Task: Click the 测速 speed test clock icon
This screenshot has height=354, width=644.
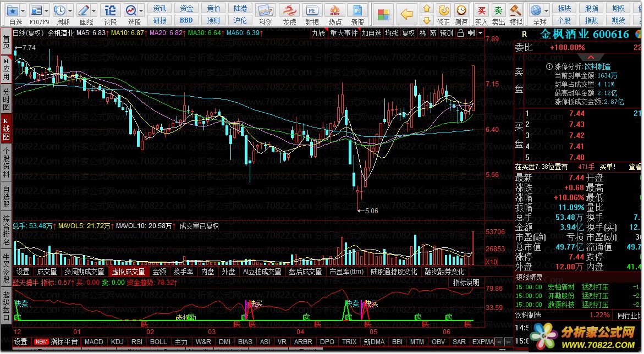Action: pos(461,10)
